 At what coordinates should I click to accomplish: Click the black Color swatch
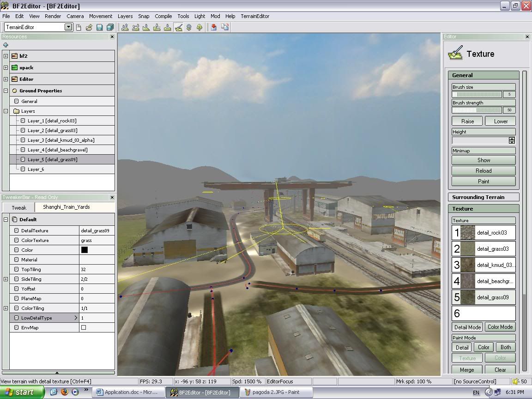point(85,250)
